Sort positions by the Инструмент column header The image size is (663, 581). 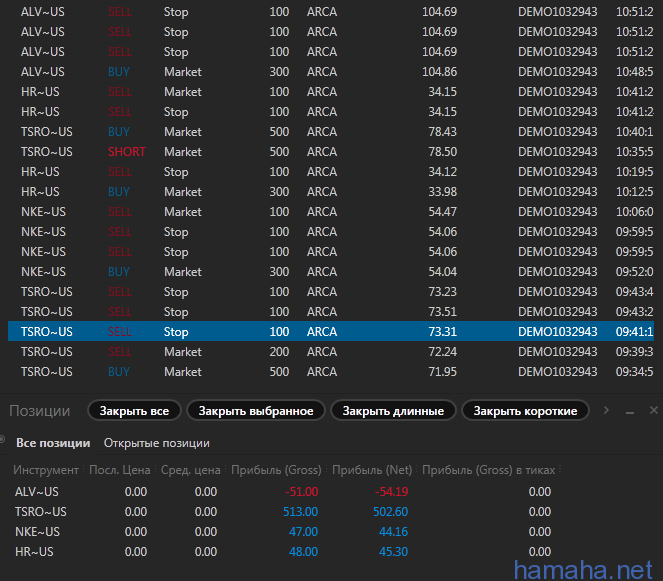[46, 470]
